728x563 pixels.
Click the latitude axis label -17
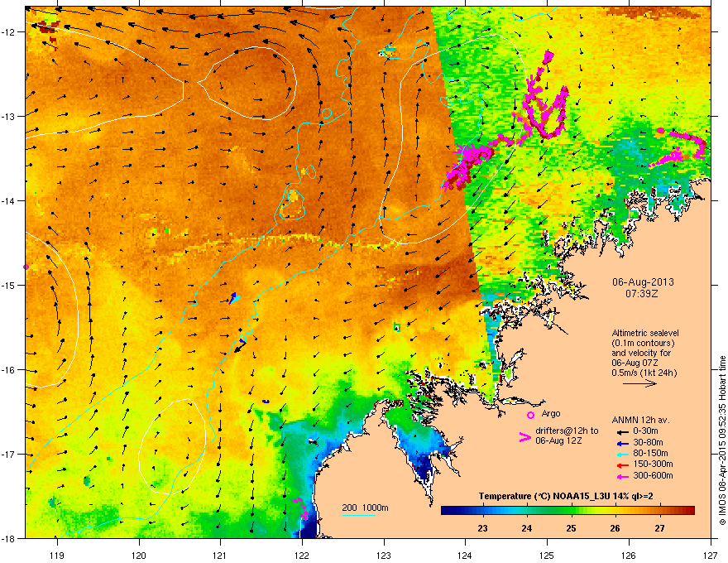pos(9,454)
